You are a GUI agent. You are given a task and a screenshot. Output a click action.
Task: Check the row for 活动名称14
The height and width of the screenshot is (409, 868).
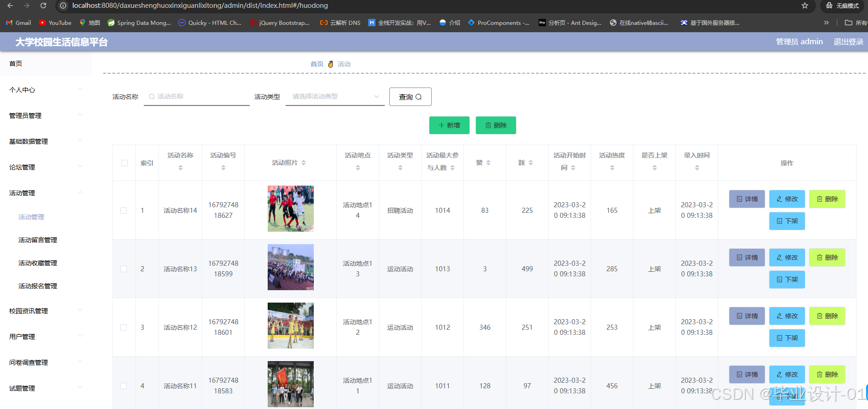pos(123,210)
